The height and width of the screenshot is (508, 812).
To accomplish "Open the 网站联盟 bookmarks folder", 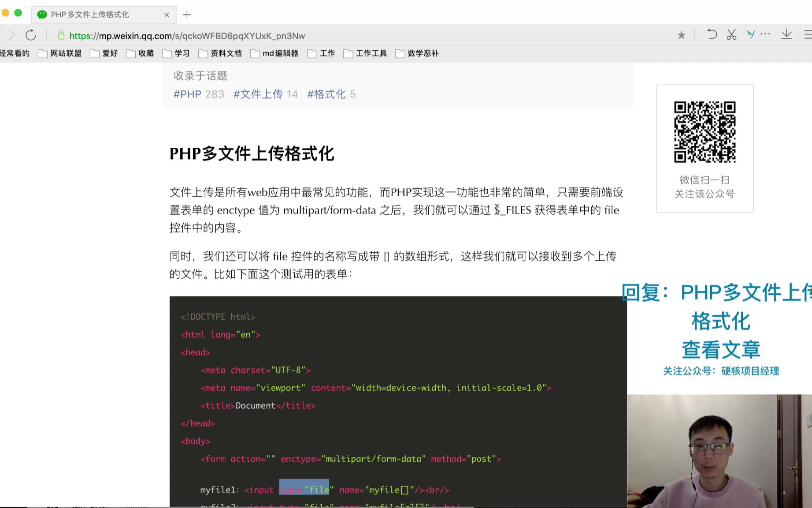I will click(60, 53).
